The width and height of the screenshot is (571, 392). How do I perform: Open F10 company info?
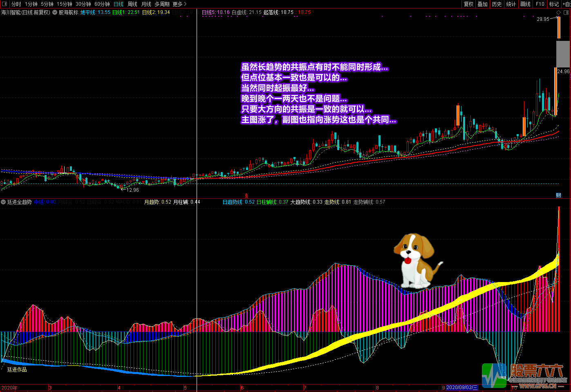(x=540, y=4)
